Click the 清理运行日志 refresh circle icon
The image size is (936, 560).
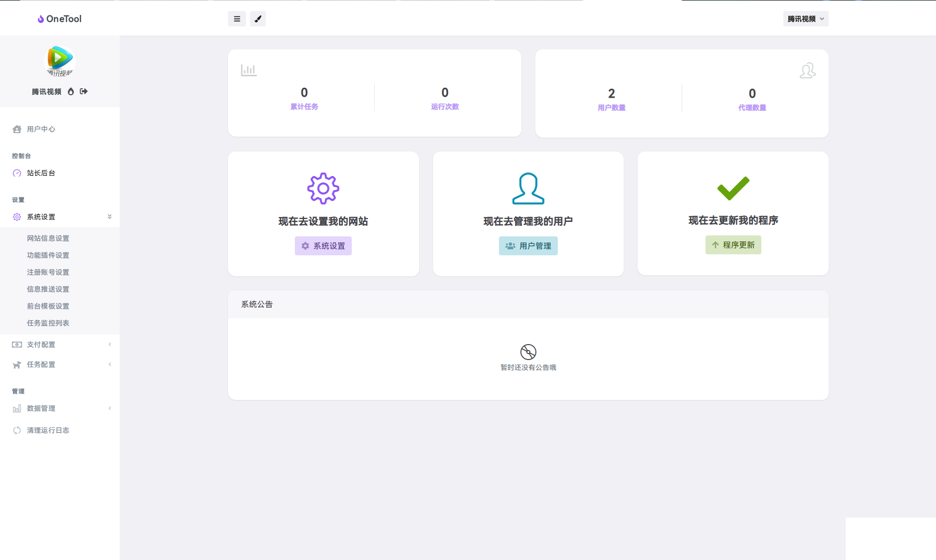[x=17, y=430]
